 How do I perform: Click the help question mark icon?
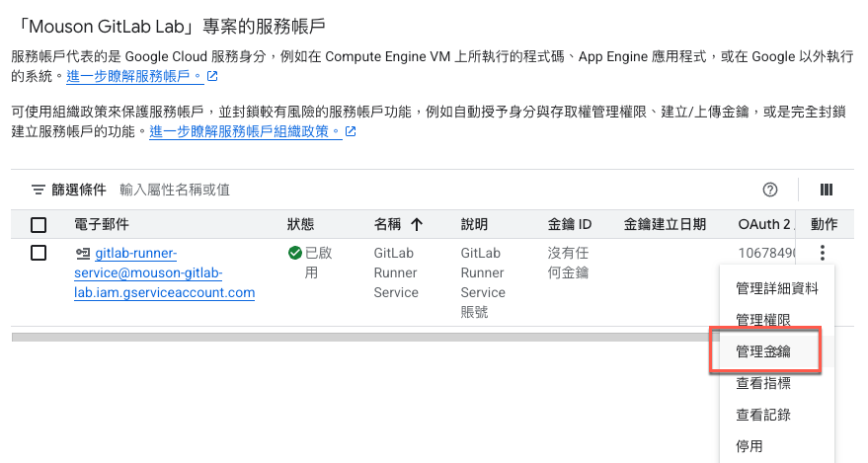tap(770, 190)
